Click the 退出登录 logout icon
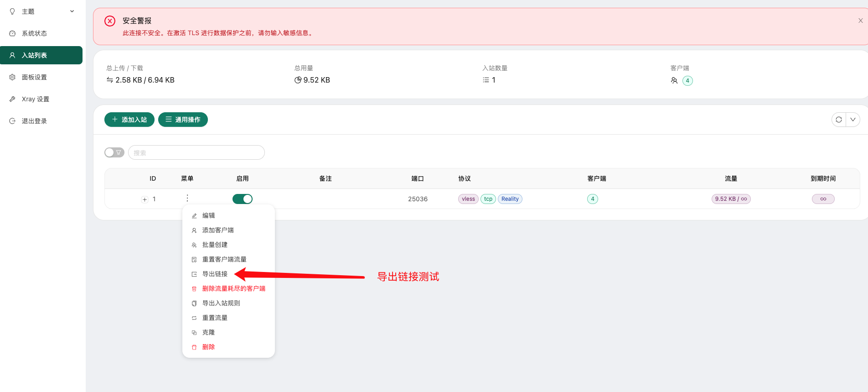The image size is (868, 392). coord(12,121)
